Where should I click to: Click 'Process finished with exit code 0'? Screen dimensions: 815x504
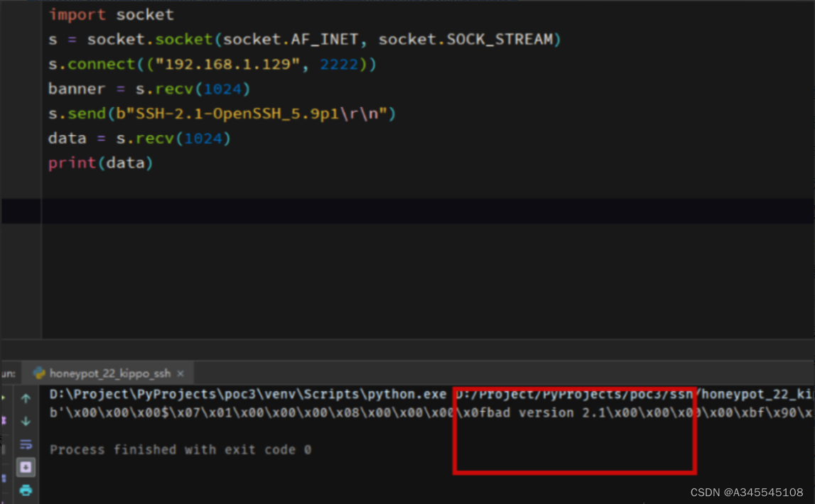pyautogui.click(x=180, y=449)
